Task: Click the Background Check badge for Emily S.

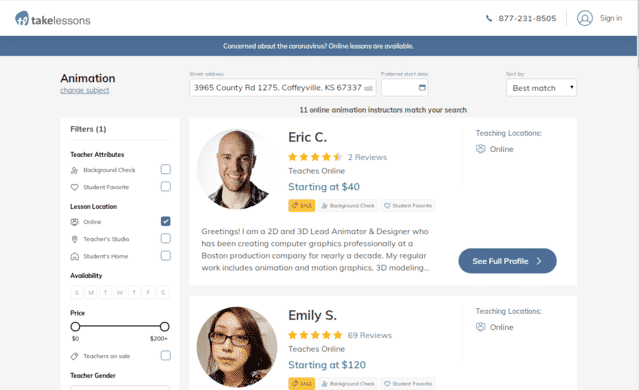Action: click(348, 383)
